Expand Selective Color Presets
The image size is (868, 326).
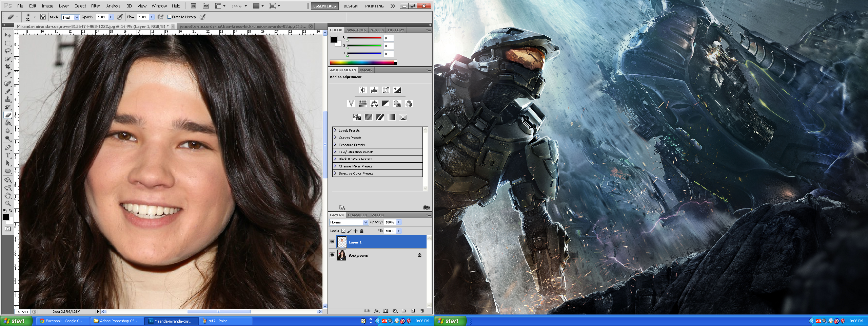point(335,173)
